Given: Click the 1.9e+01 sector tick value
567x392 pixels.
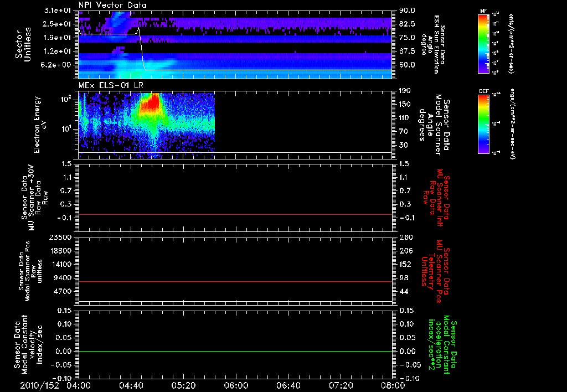Looking at the screenshot, I should 58,38.
